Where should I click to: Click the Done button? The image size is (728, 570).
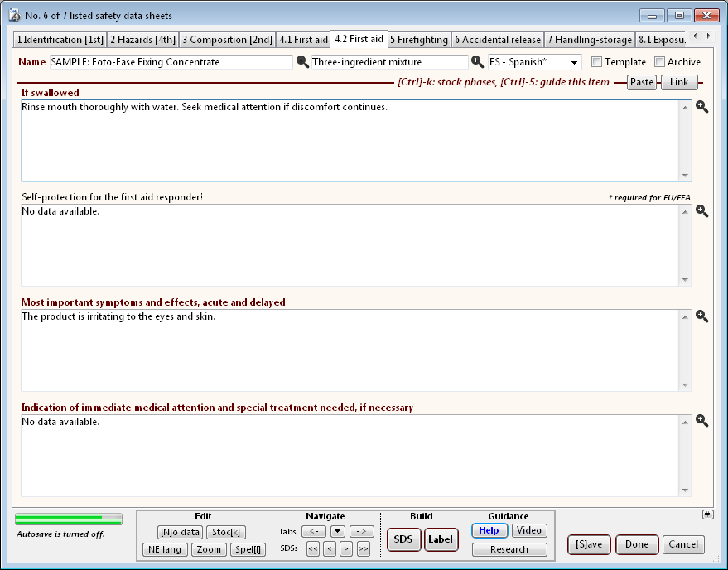tap(637, 544)
